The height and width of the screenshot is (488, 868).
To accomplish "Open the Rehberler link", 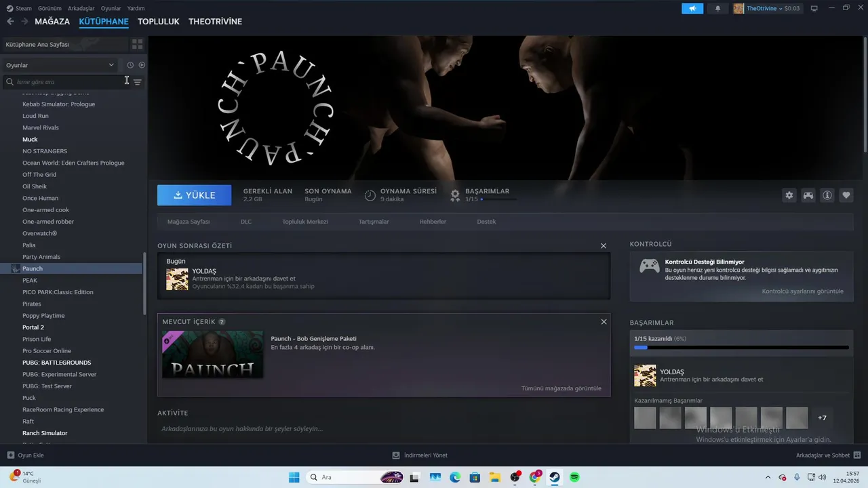I will click(x=433, y=222).
